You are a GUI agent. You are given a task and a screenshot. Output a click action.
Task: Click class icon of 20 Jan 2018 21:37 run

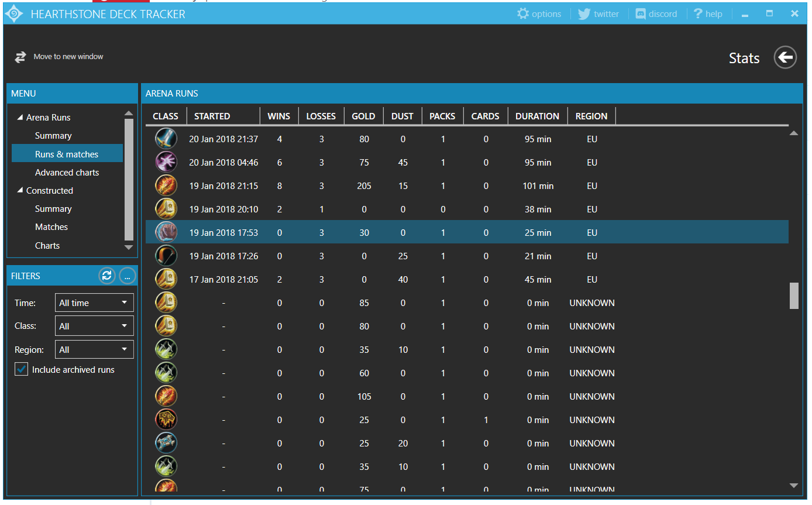(166, 139)
